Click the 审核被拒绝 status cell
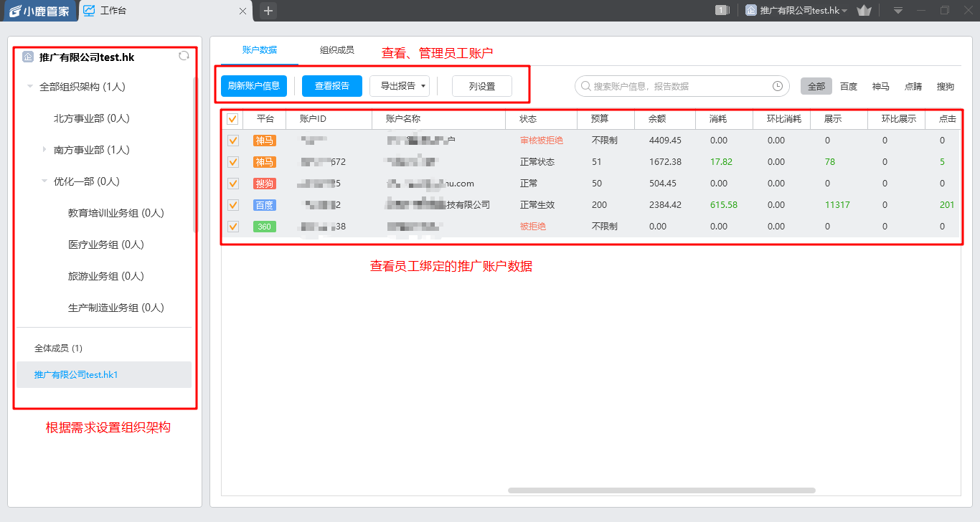This screenshot has height=522, width=980. click(542, 141)
